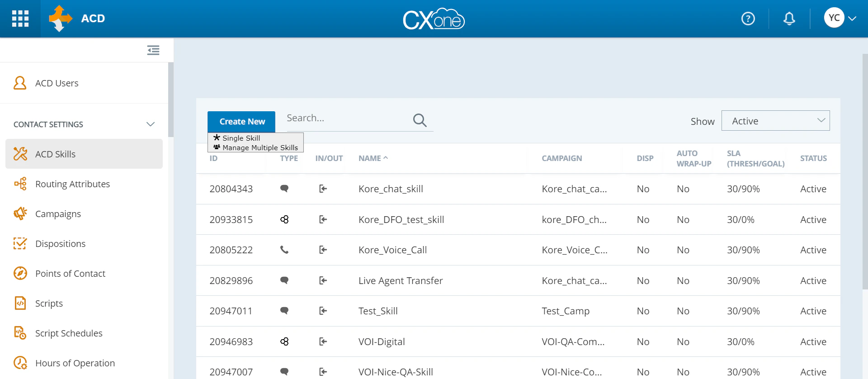Click the Routing Attributes node icon
This screenshot has height=379, width=868.
tap(20, 184)
